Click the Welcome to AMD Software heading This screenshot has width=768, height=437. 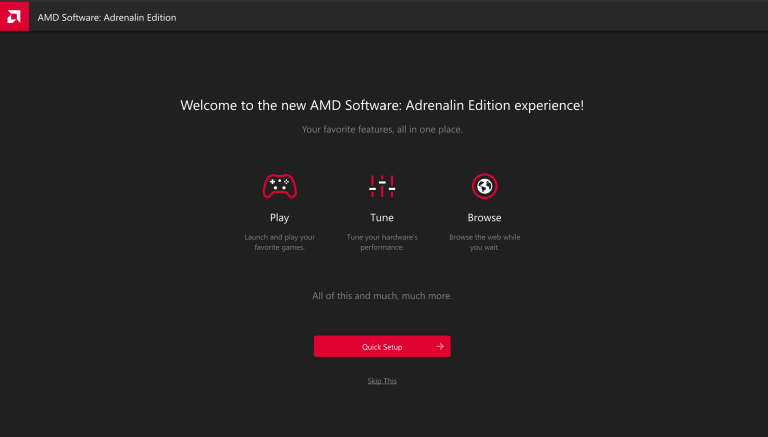tap(382, 105)
